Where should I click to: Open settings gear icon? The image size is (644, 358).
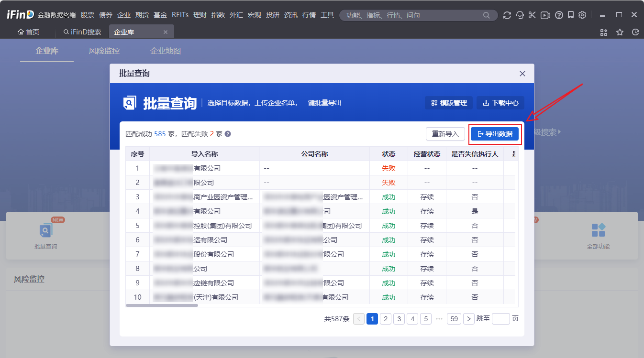[x=582, y=15]
